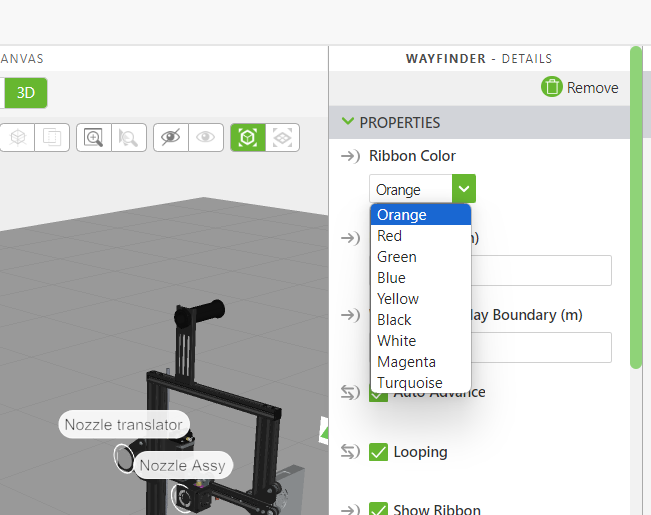Click two-way binding icon beside Looping

click(x=350, y=452)
